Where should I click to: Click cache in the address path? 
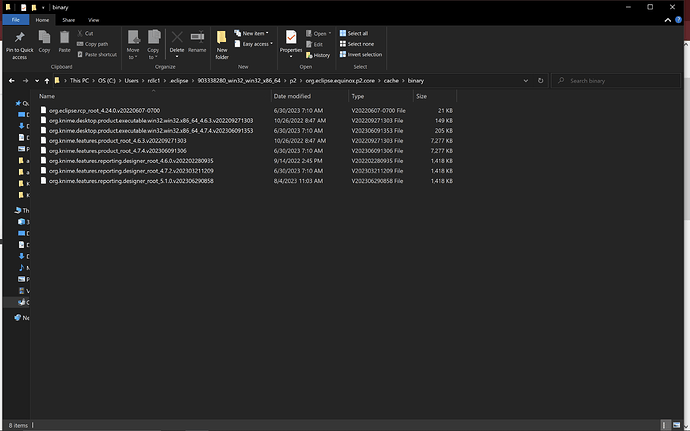[x=391, y=81]
